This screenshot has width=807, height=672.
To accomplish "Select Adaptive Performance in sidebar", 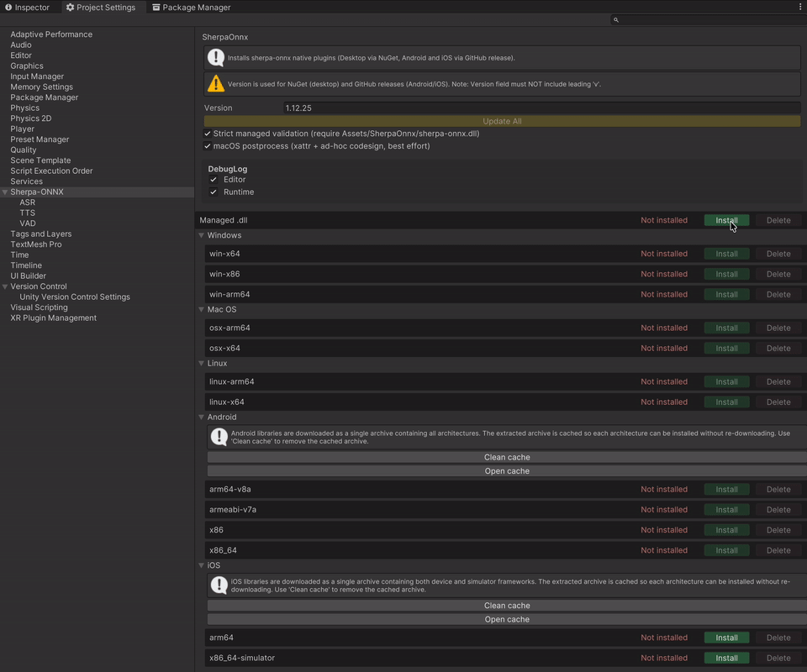I will pyautogui.click(x=51, y=34).
